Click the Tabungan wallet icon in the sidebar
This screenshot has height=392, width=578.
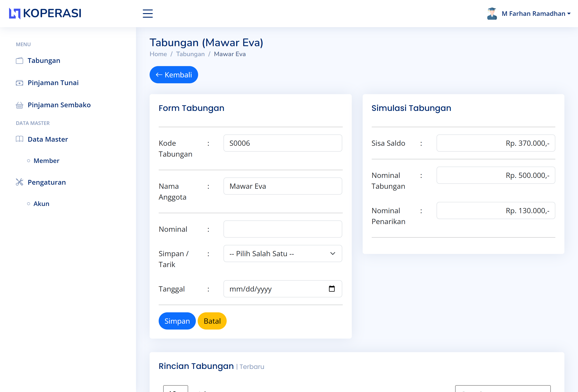19,61
